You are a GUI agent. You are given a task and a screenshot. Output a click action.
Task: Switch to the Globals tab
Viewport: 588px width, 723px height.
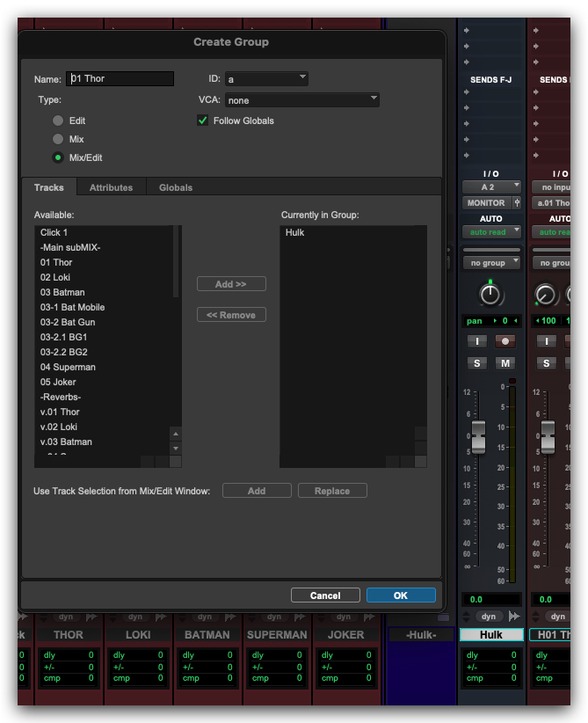point(176,187)
